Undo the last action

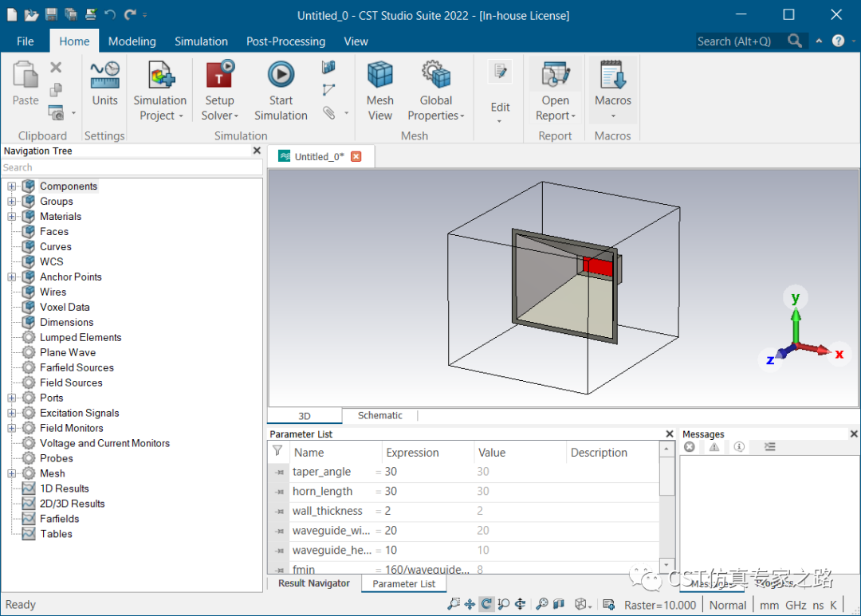point(110,15)
